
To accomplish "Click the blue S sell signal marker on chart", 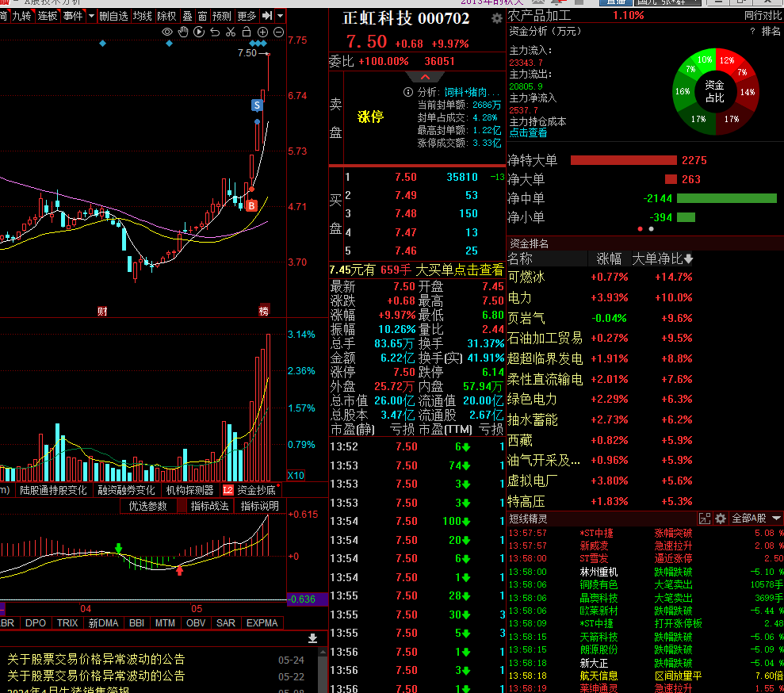I will (257, 105).
